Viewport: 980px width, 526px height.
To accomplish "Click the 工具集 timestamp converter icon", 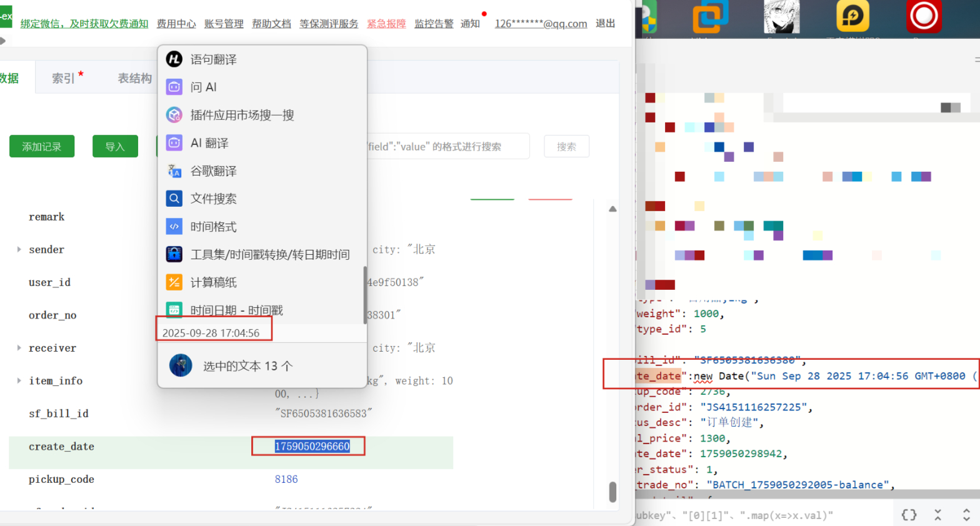I will click(174, 254).
